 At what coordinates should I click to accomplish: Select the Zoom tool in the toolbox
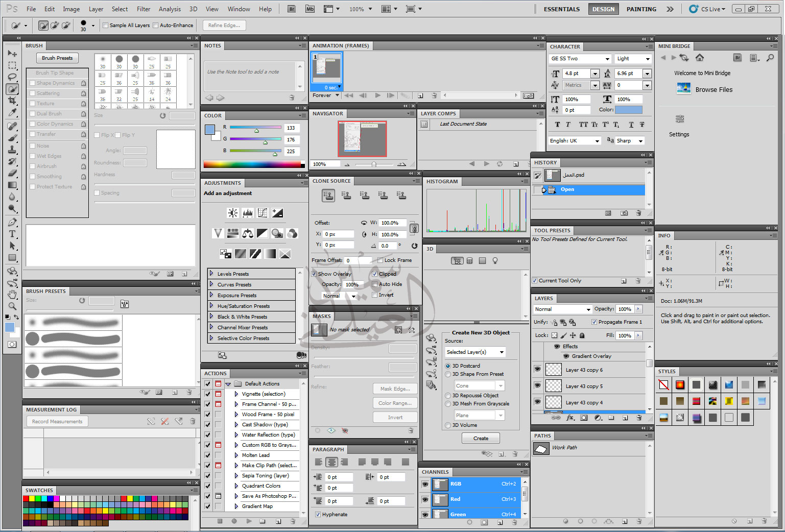[x=12, y=306]
